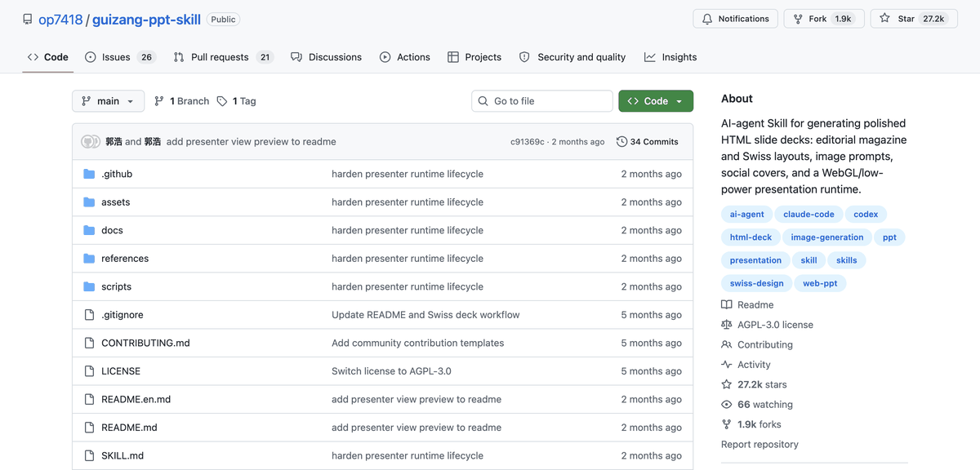Star the repository using the Star button

(x=914, y=19)
